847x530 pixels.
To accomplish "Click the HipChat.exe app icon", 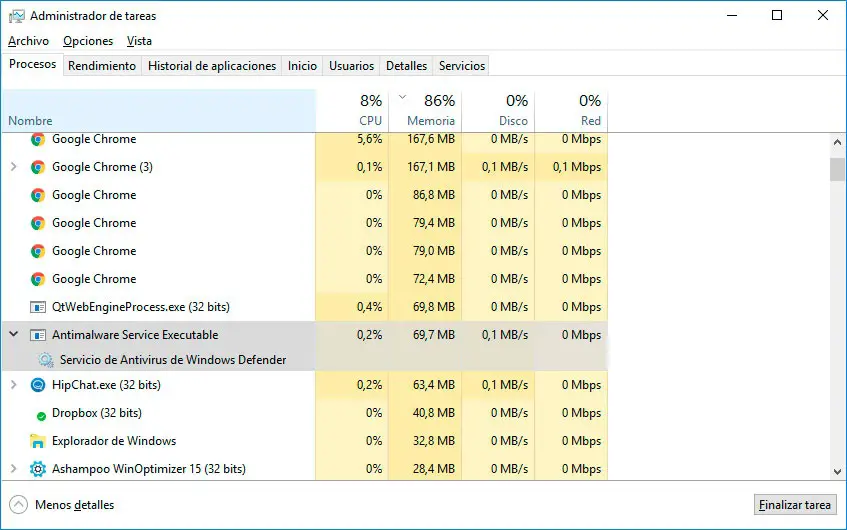I will pos(38,385).
